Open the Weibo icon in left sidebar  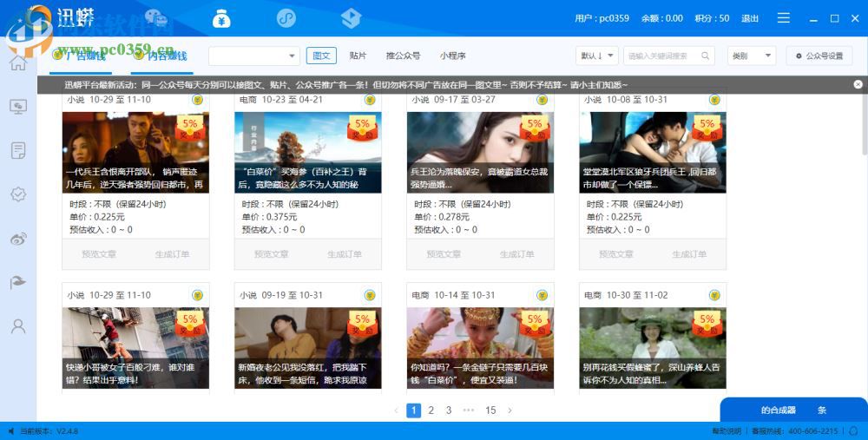pos(17,240)
